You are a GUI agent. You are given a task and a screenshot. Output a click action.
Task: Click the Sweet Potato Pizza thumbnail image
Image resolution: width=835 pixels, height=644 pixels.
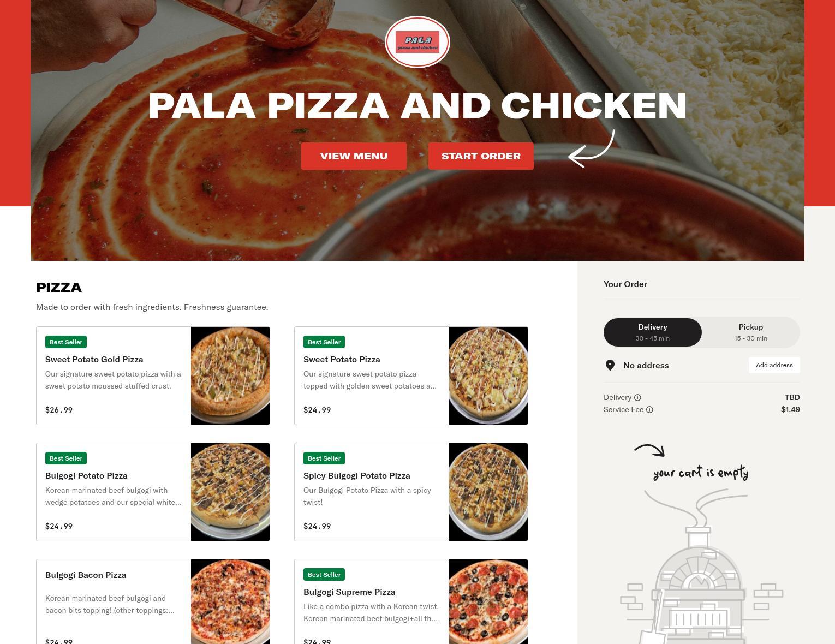[488, 375]
